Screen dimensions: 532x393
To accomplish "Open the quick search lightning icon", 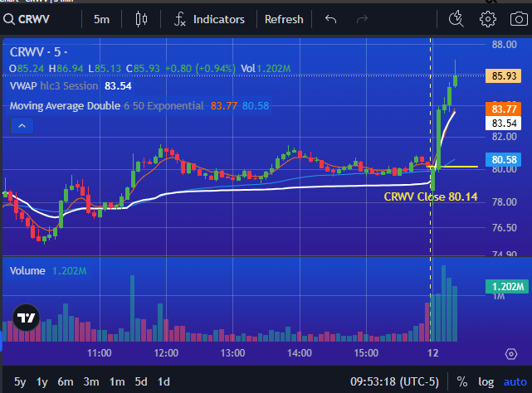I will pos(456,19).
